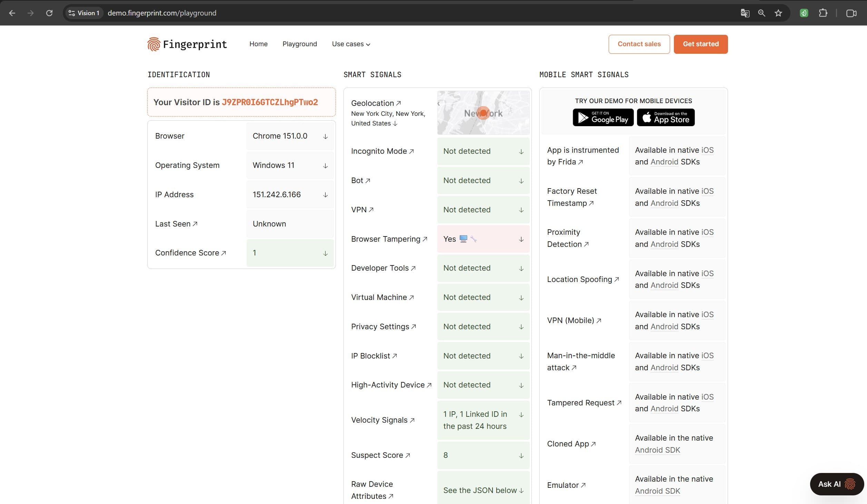The height and width of the screenshot is (504, 867).
Task: Click the Contact sales button
Action: tap(639, 44)
